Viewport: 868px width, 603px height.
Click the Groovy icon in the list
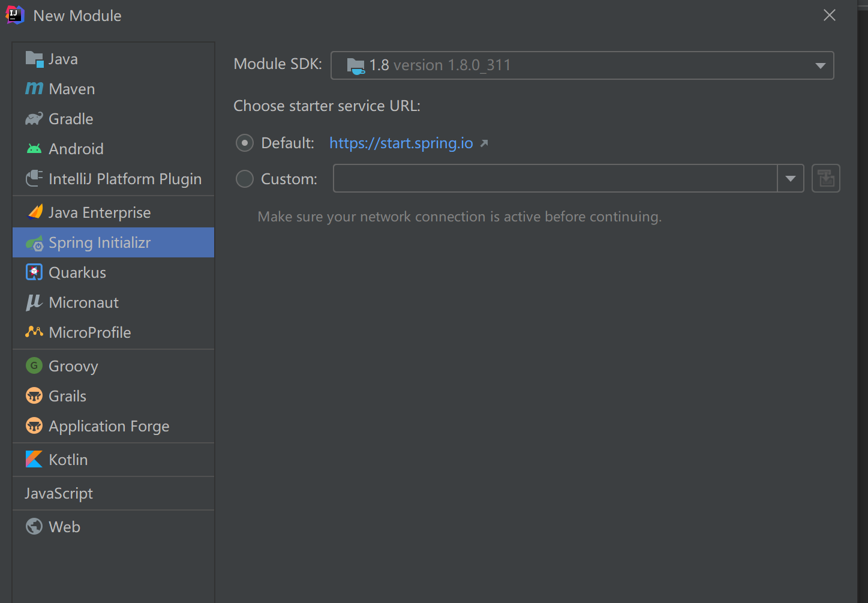[x=34, y=366]
